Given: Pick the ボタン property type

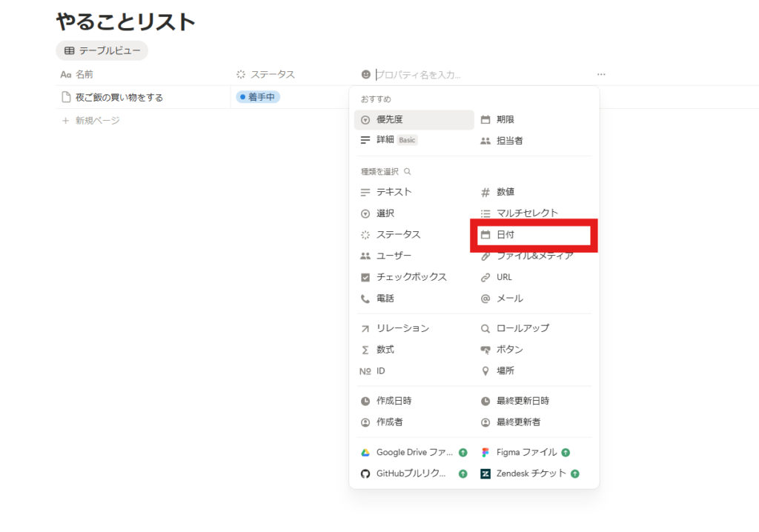Looking at the screenshot, I should 509,350.
